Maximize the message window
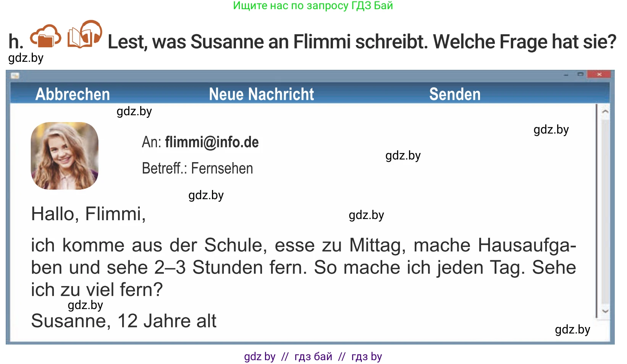Screen dimensions: 627x364 pos(580,74)
